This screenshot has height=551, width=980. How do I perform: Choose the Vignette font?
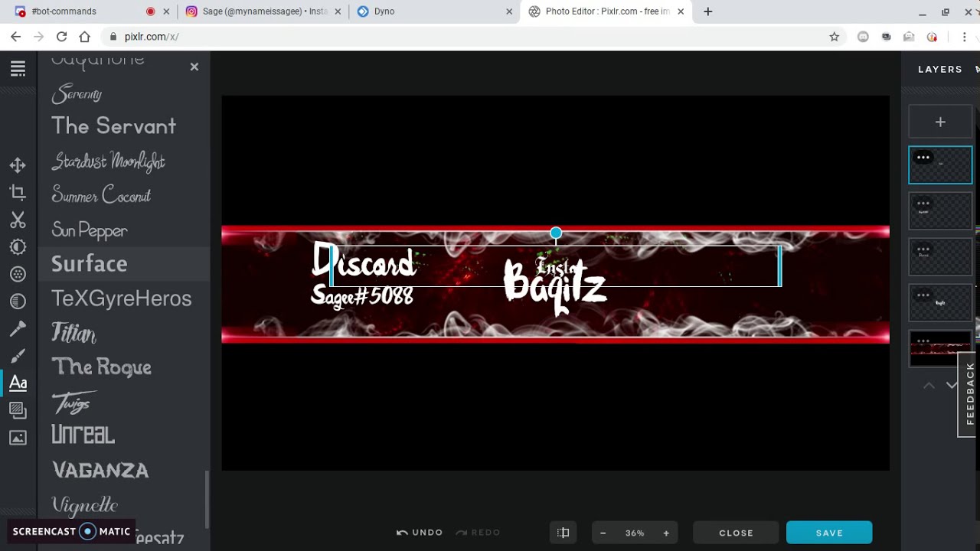coord(84,505)
